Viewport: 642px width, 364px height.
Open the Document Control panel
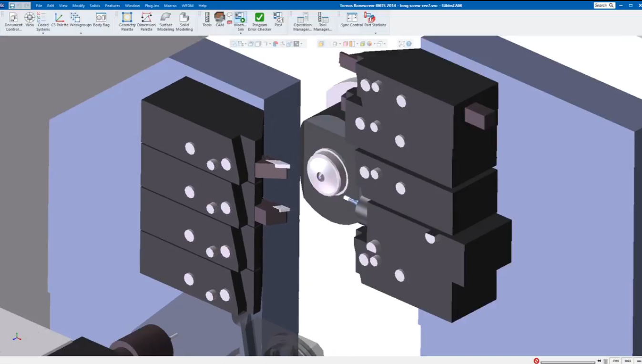[13, 22]
